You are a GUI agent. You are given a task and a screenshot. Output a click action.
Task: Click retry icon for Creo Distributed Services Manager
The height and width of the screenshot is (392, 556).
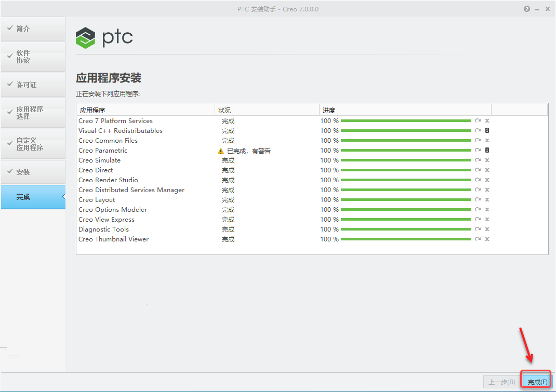tap(478, 190)
